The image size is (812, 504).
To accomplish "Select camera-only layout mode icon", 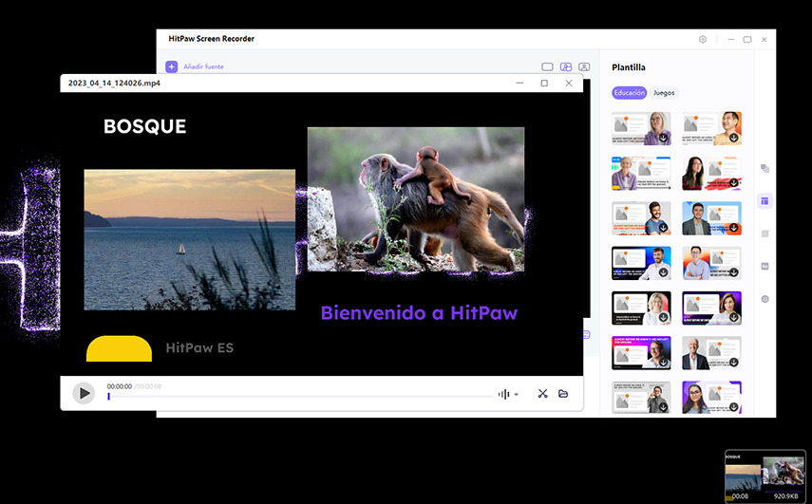I will pos(584,66).
